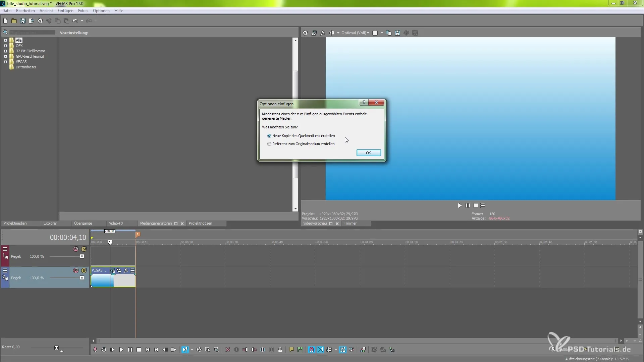Image resolution: width=644 pixels, height=362 pixels.
Task: Expand the Alle folder
Action: click(5, 40)
